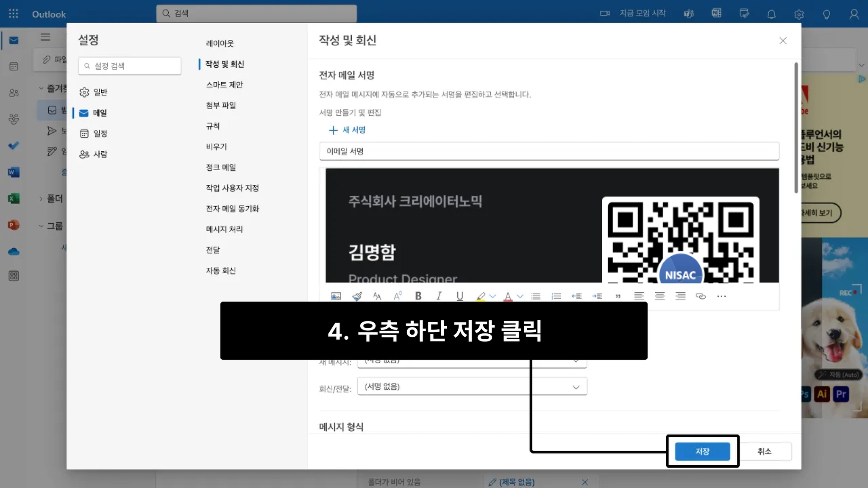
Task: Open the highlight color dropdown arrow
Action: [x=492, y=296]
